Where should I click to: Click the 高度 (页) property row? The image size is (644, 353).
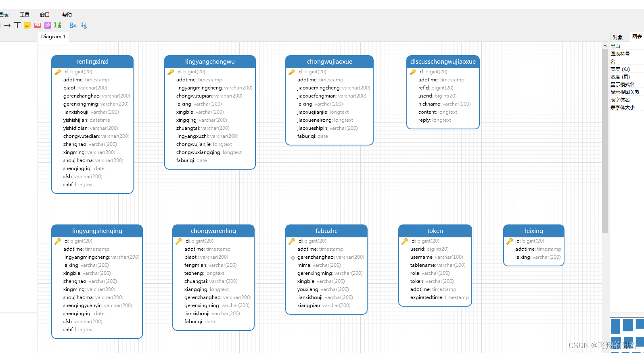627,69
